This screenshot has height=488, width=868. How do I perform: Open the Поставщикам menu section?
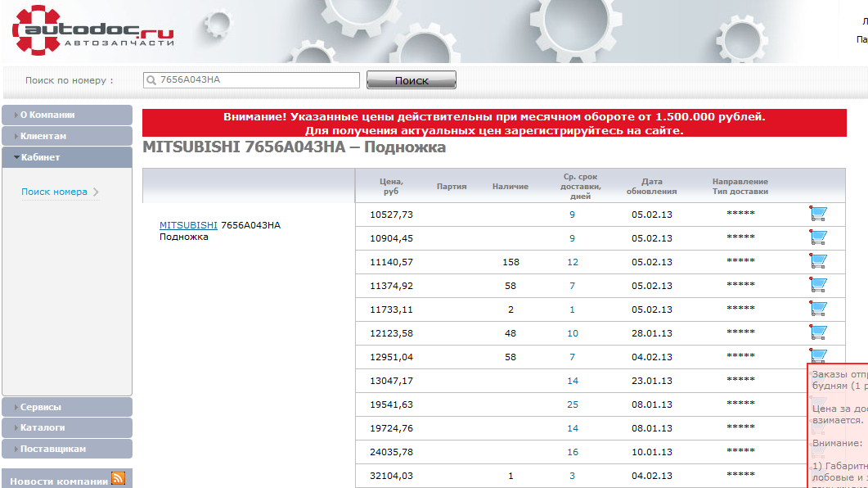click(x=67, y=449)
